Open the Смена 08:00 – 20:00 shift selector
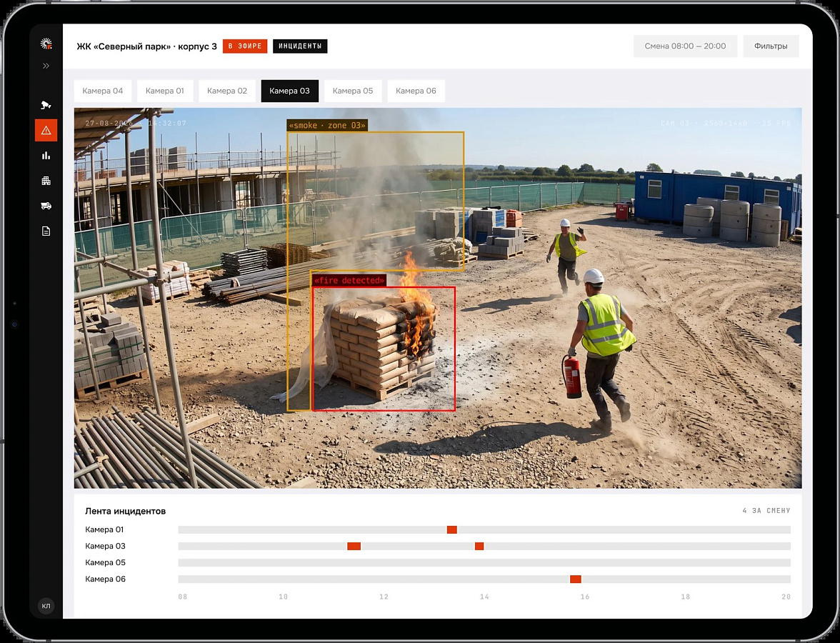The height and width of the screenshot is (643, 840). (x=685, y=46)
